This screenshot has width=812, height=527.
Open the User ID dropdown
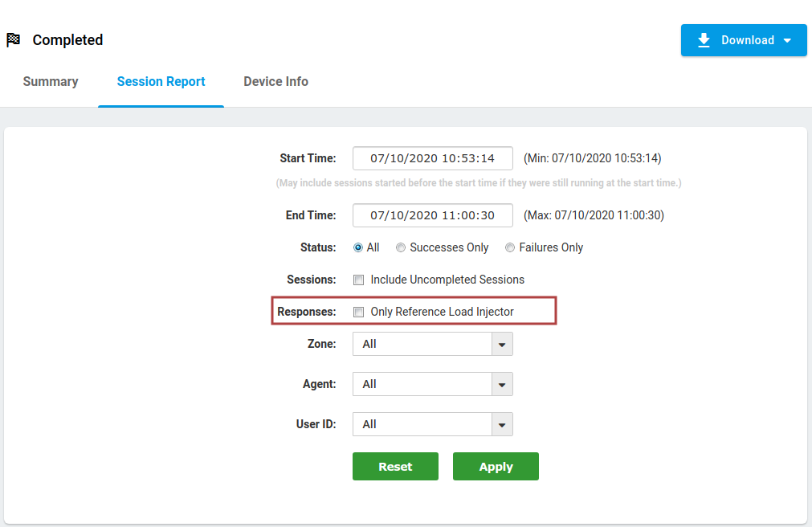(x=502, y=424)
